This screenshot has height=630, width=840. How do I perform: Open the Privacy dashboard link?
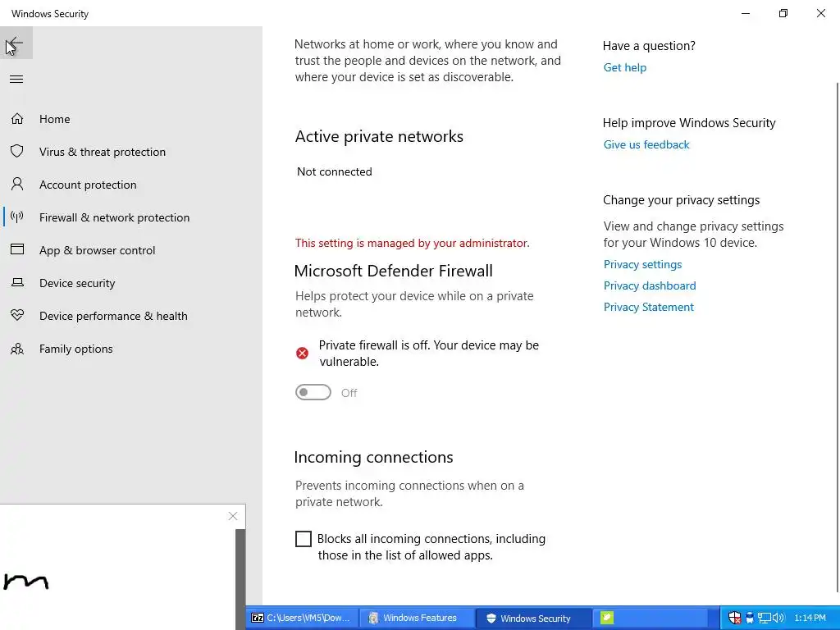click(650, 285)
